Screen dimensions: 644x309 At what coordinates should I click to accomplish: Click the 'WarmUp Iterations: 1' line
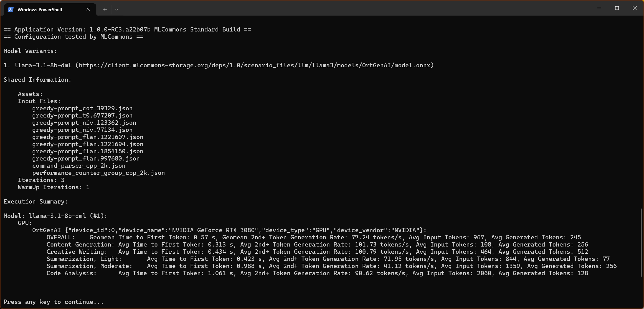(54, 187)
